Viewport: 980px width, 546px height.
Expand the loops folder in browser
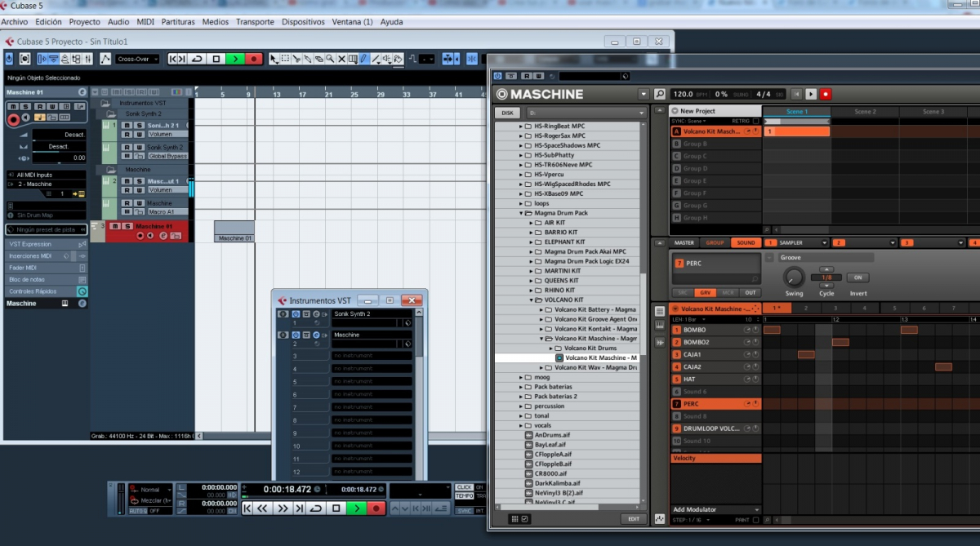click(x=521, y=203)
